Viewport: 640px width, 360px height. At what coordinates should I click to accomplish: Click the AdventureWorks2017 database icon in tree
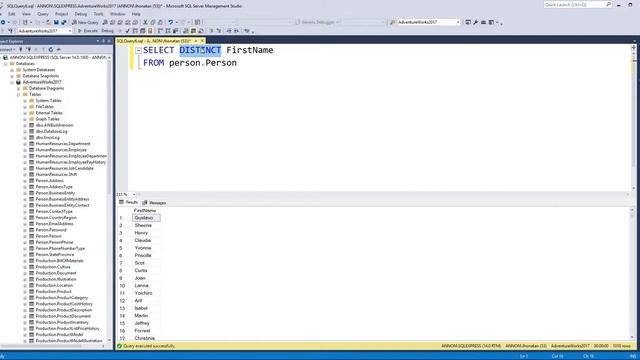pyautogui.click(x=18, y=82)
